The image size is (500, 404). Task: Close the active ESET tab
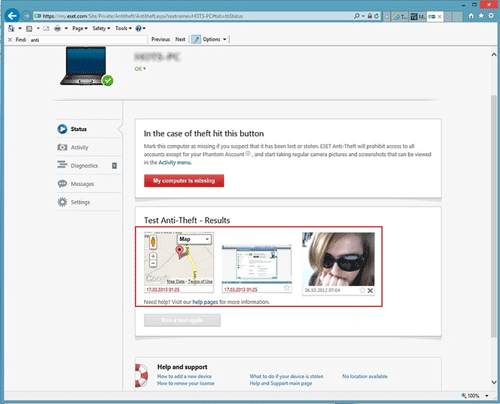440,16
